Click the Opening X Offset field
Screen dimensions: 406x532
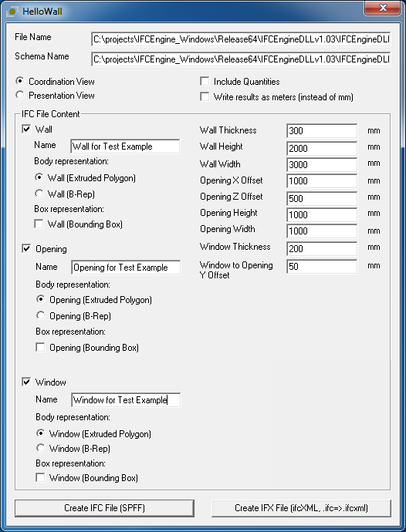[x=322, y=181]
